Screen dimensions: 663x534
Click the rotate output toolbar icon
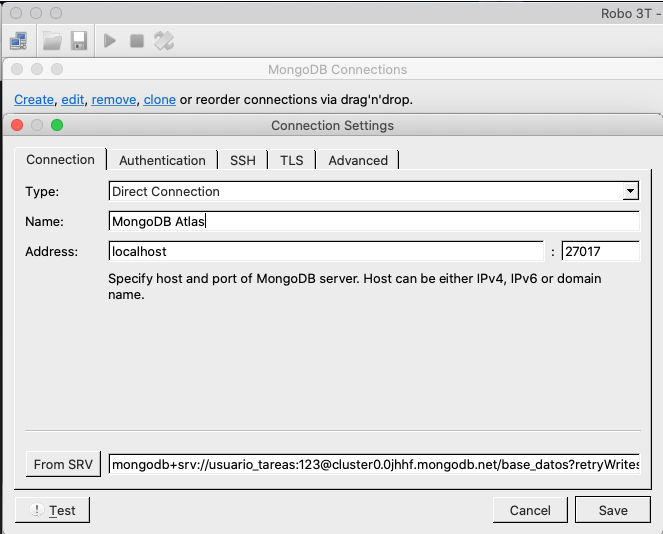tap(164, 41)
